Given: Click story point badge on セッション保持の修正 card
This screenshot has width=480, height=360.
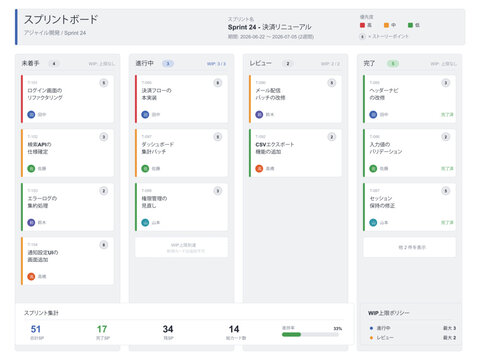Looking at the screenshot, I should pos(446,191).
